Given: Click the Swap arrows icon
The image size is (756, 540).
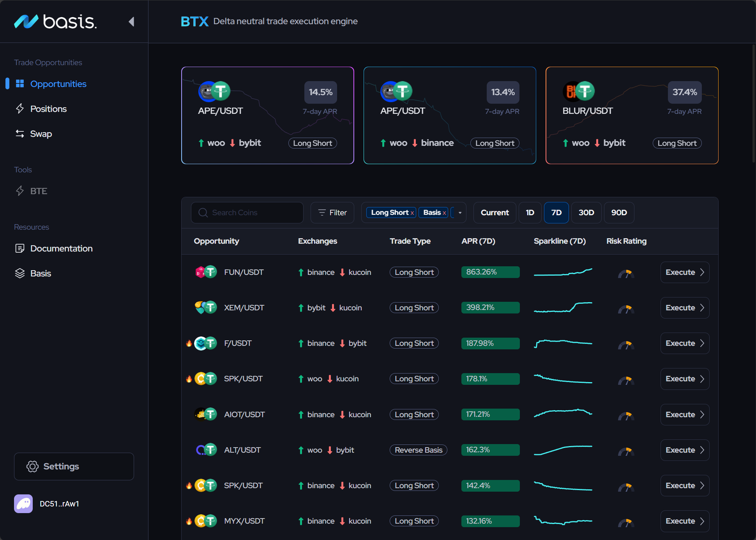Looking at the screenshot, I should click(x=20, y=133).
